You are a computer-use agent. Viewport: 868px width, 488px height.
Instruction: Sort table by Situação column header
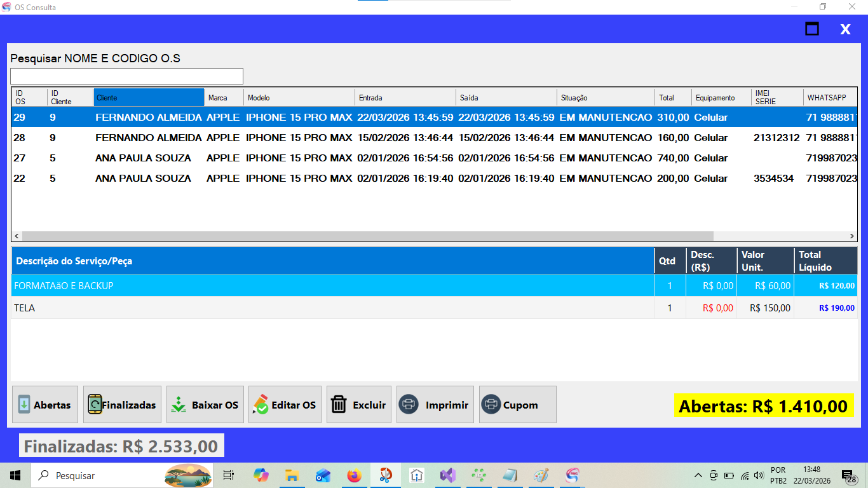coord(606,98)
